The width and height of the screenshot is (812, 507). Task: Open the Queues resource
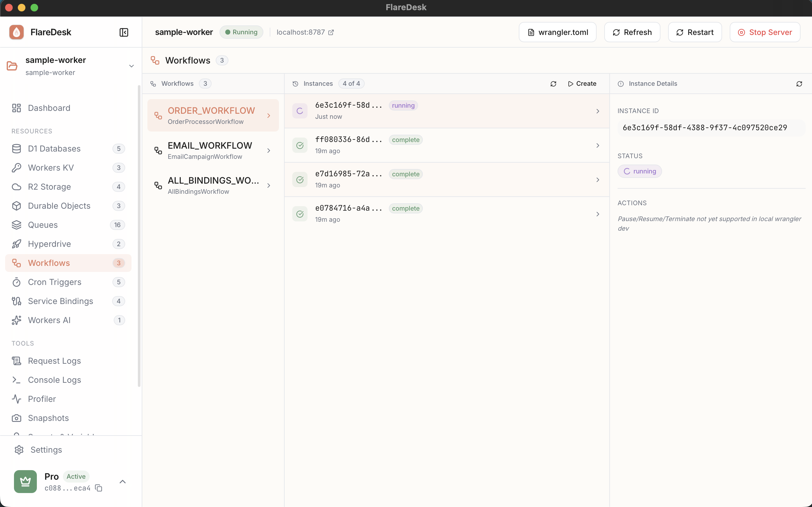click(43, 225)
